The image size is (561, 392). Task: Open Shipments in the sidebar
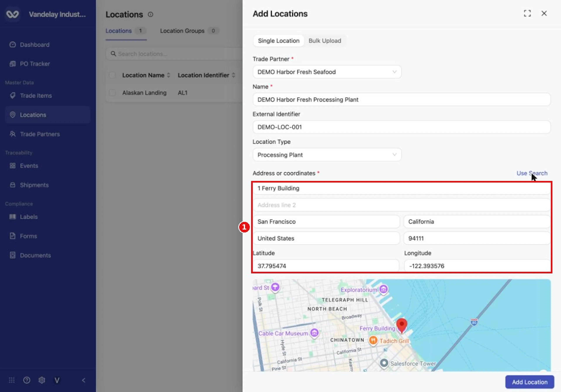pyautogui.click(x=34, y=185)
